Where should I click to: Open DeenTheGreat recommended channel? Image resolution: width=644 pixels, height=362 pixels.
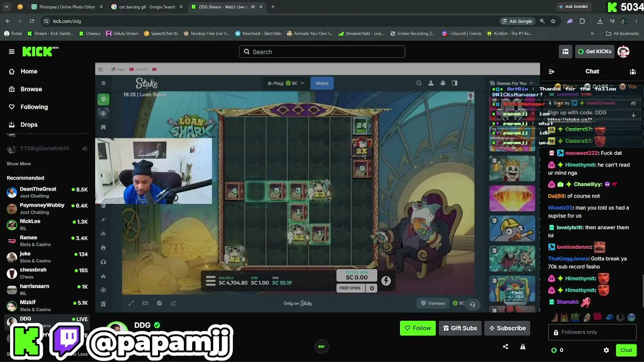[x=47, y=192]
